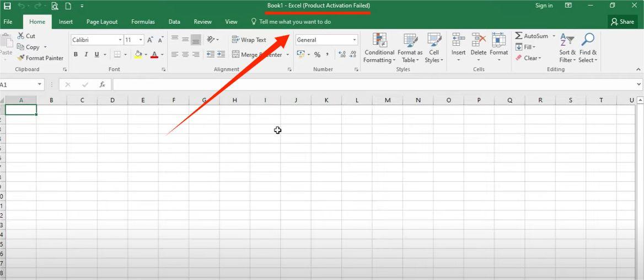Viewport: 644px width, 280px height.
Task: Select Middle Align icon
Action: click(x=185, y=39)
